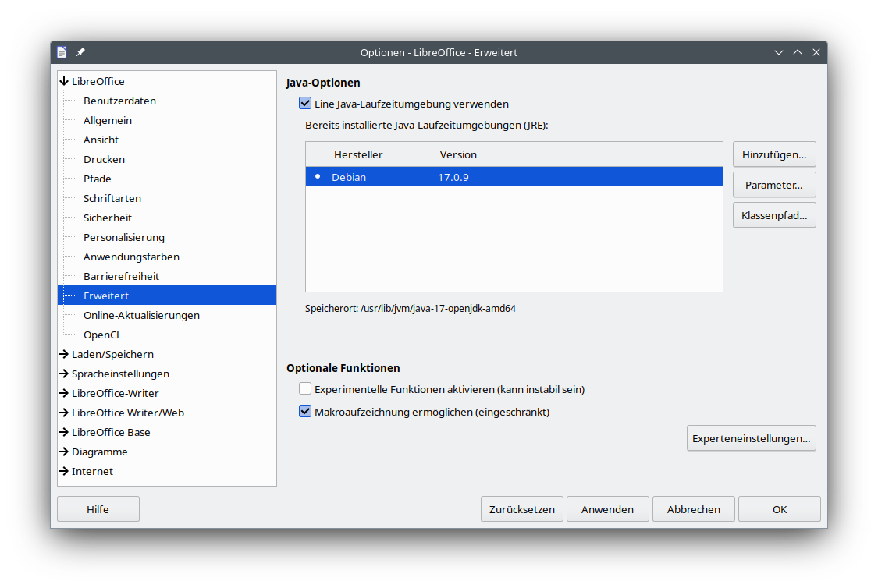This screenshot has width=878, height=588.
Task: Click the maximize chevron in title bar
Action: pyautogui.click(x=798, y=52)
